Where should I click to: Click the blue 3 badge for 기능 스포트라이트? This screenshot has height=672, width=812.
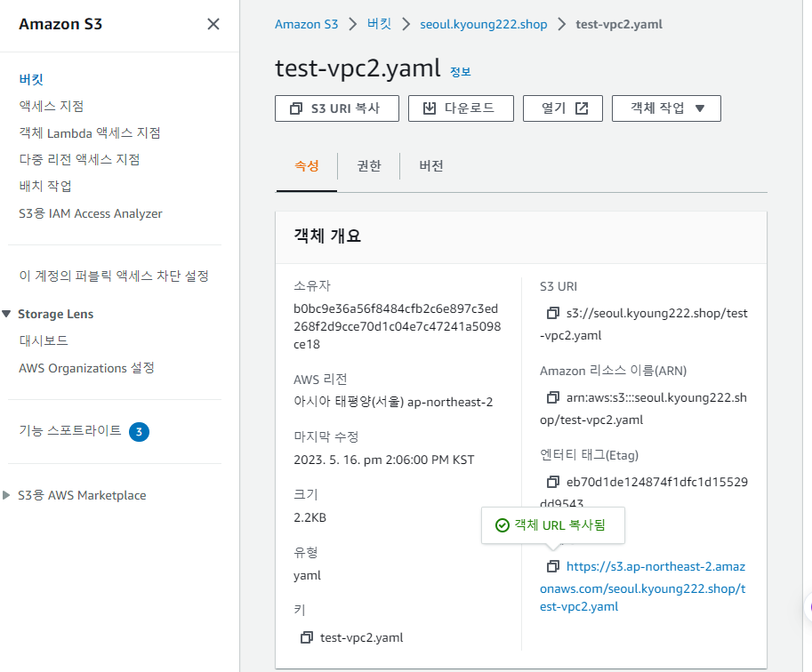pyautogui.click(x=139, y=432)
